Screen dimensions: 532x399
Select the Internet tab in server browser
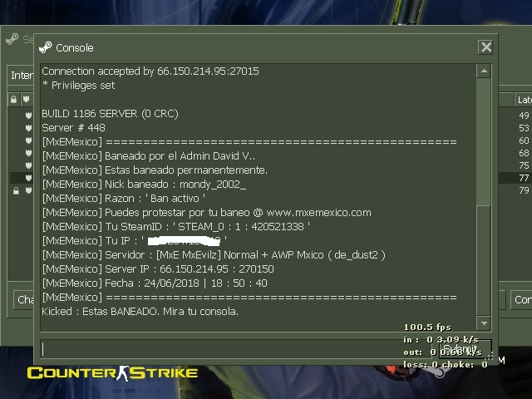21,75
